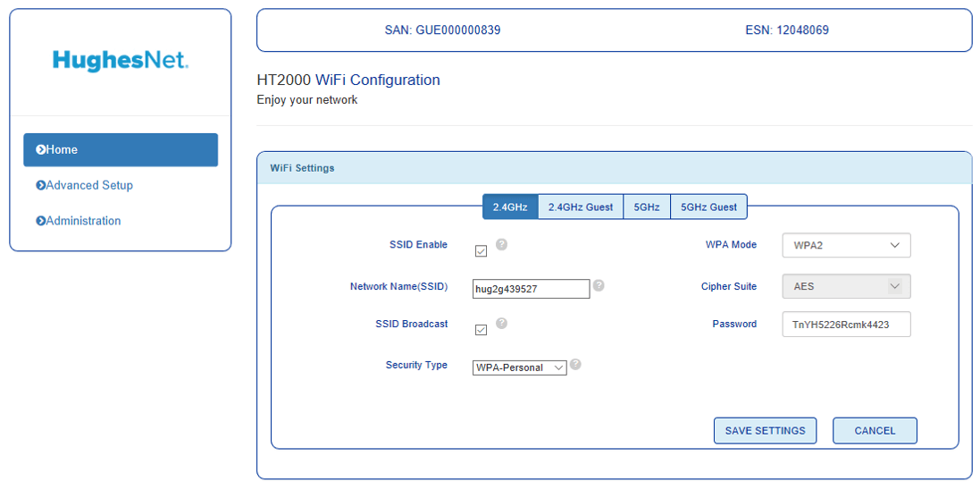
Task: Open the WPA Mode dropdown
Action: click(846, 245)
